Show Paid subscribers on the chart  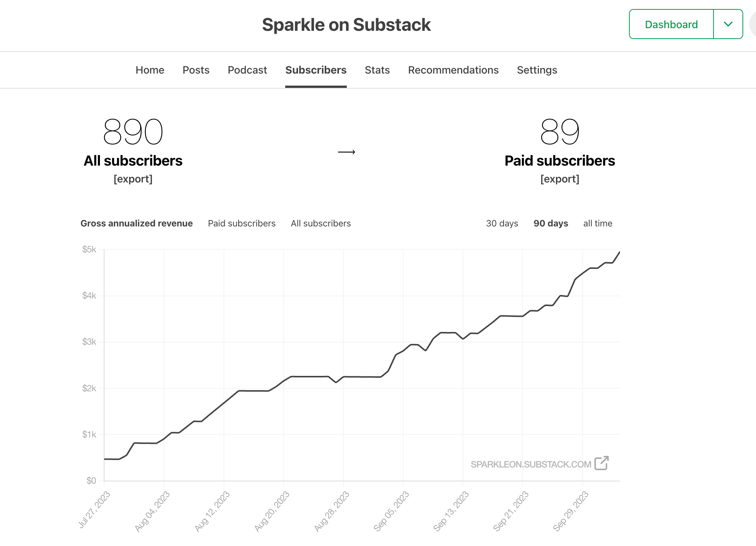242,223
